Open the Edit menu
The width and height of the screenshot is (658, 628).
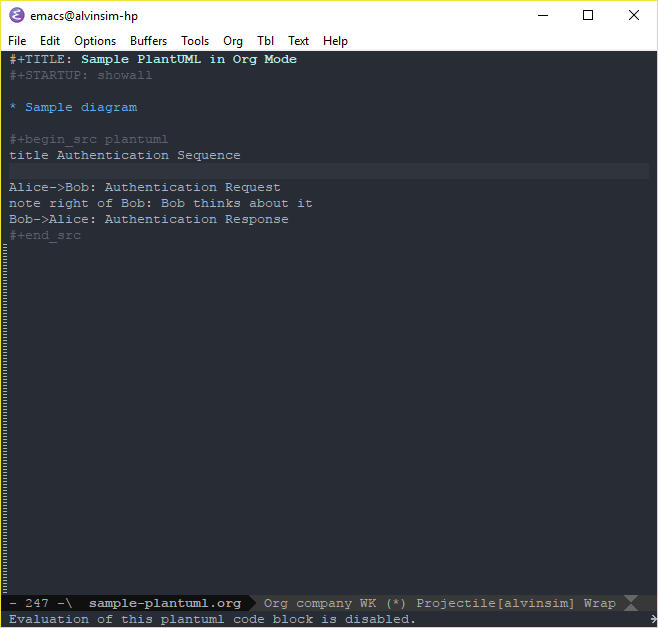[x=50, y=41]
